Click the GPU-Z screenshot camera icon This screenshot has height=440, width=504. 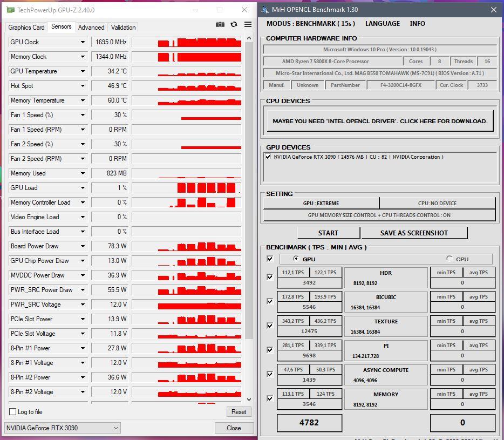pyautogui.click(x=220, y=24)
